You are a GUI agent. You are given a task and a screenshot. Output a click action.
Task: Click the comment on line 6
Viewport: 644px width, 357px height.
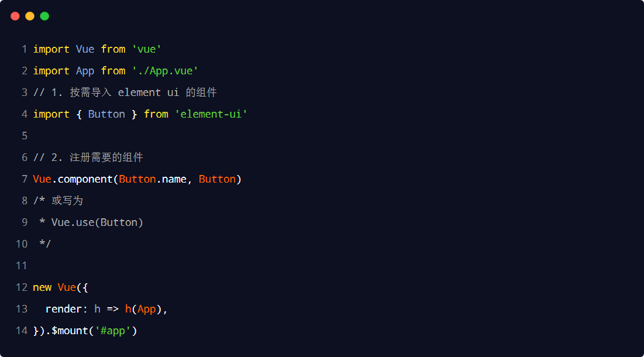(88, 157)
